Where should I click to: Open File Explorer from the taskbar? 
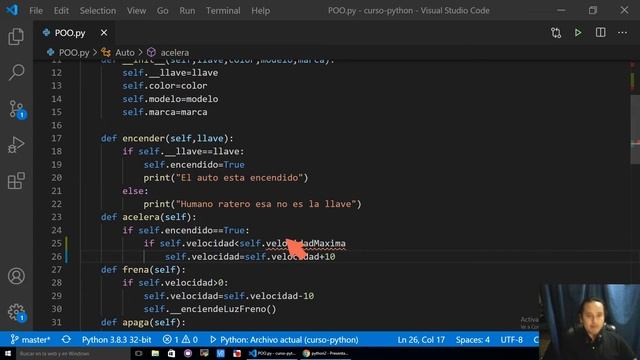coord(155,353)
